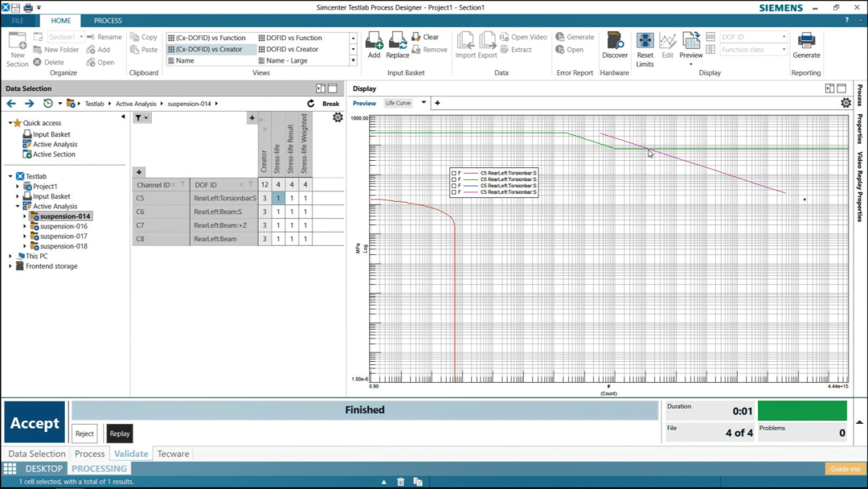Generate an Error Report
The image size is (868, 489).
coord(575,37)
